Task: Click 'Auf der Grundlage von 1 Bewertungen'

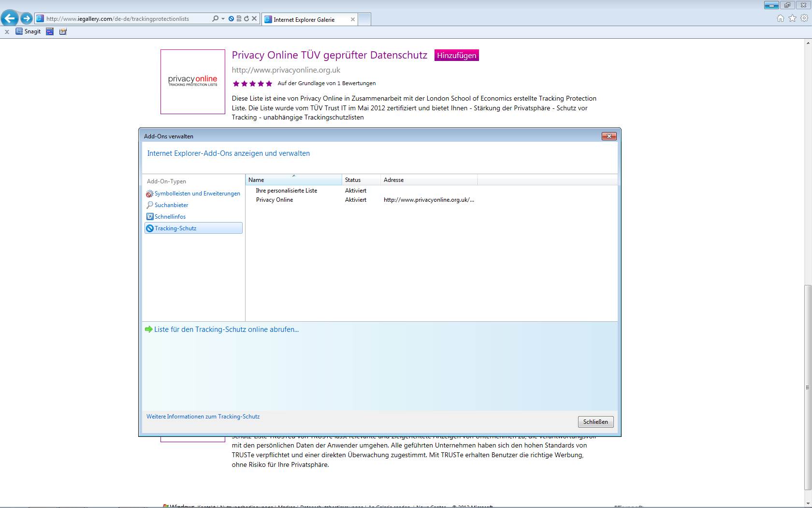Action: tap(327, 83)
